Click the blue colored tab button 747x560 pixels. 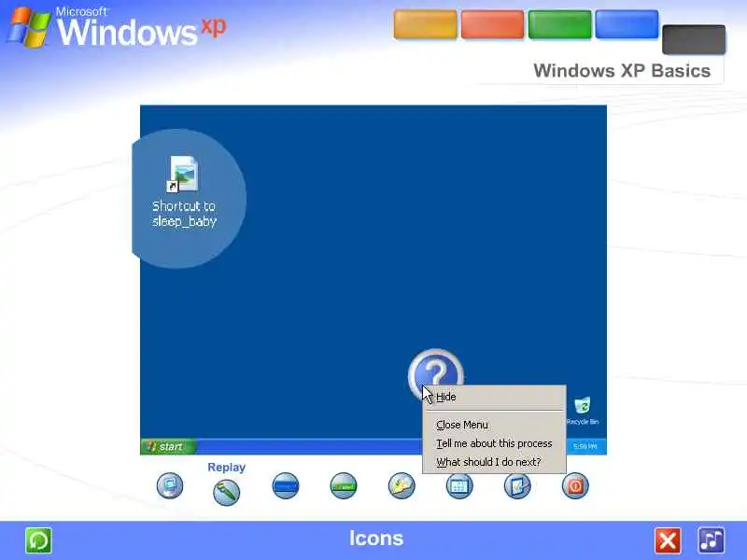coord(627,24)
